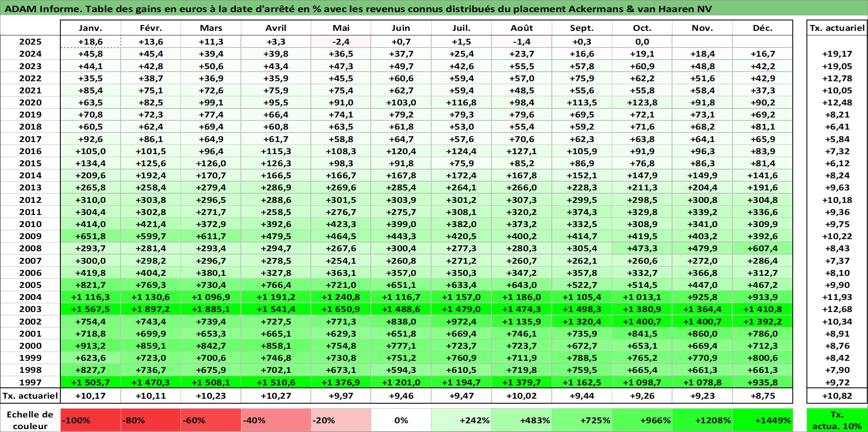Viewport: 868px width, 432px height.
Task: Click the +5,84 actuarial rate for 2017
Action: (837, 139)
